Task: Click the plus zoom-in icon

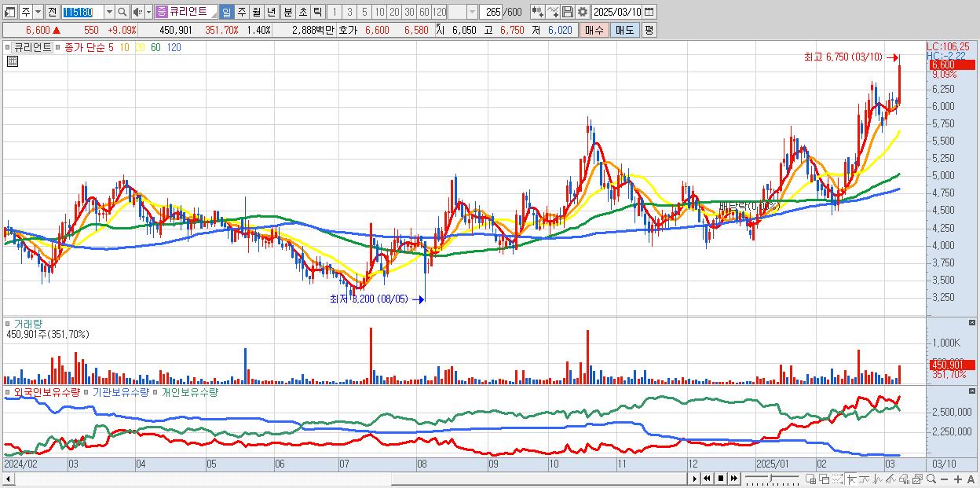Action: (x=958, y=479)
